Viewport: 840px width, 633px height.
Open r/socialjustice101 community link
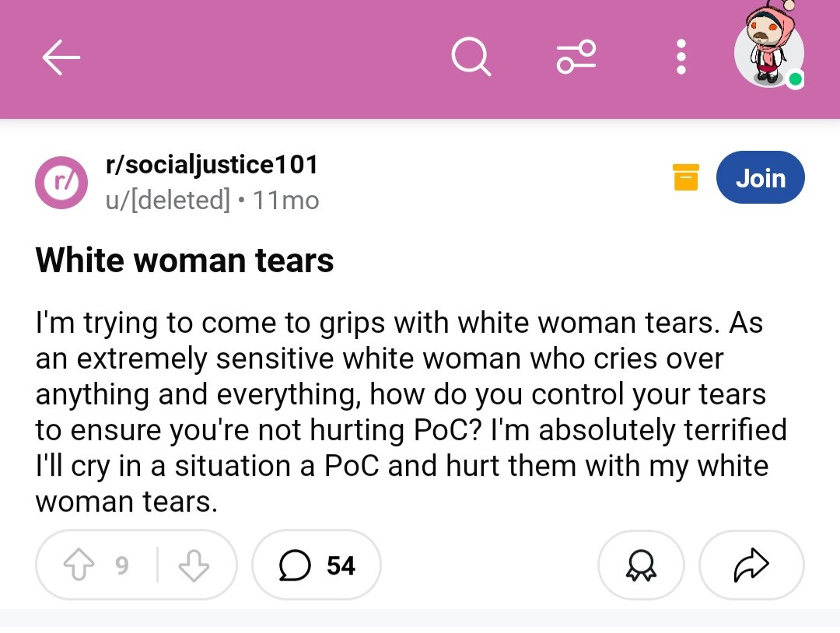212,164
